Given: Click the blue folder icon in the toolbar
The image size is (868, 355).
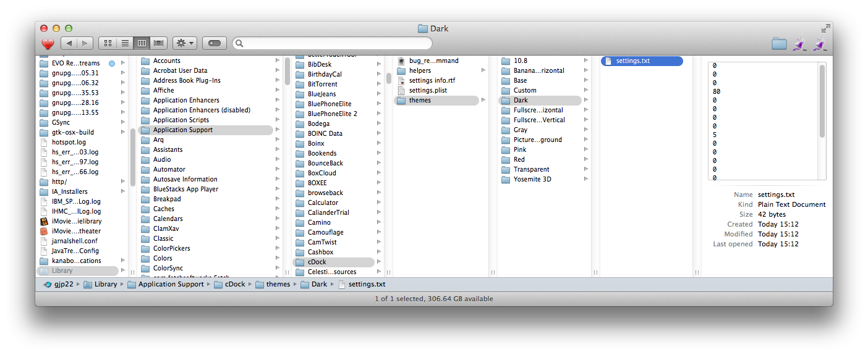Looking at the screenshot, I should coord(779,44).
